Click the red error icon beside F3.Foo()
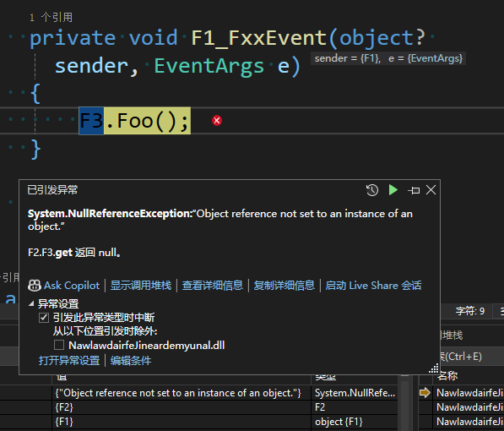504x431 pixels. [217, 120]
